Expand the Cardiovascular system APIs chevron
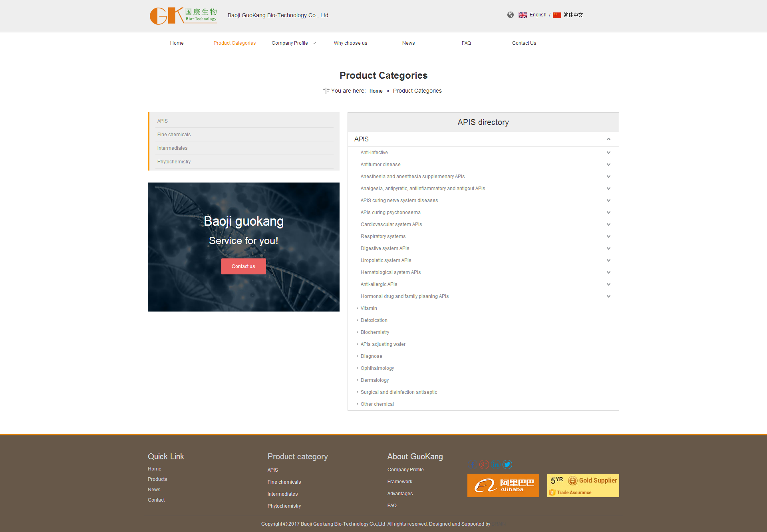Screen dimensions: 767x532 point(608,224)
